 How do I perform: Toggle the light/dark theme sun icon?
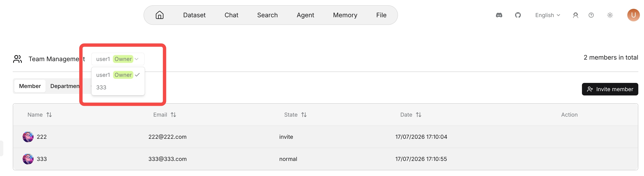pyautogui.click(x=610, y=15)
